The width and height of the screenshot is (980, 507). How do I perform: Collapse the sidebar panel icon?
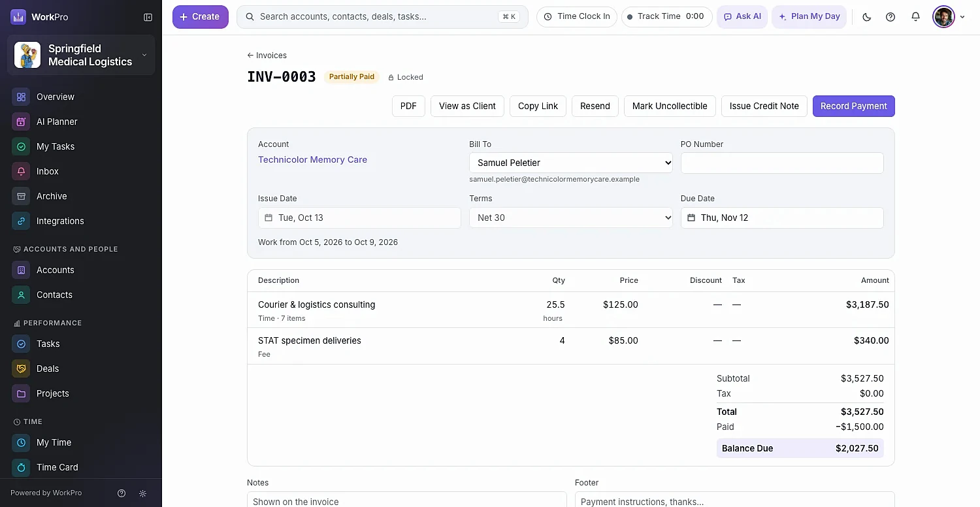pyautogui.click(x=148, y=17)
